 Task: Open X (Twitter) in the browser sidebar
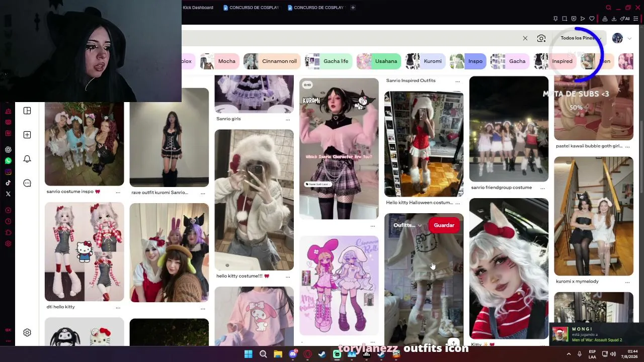[x=8, y=194]
